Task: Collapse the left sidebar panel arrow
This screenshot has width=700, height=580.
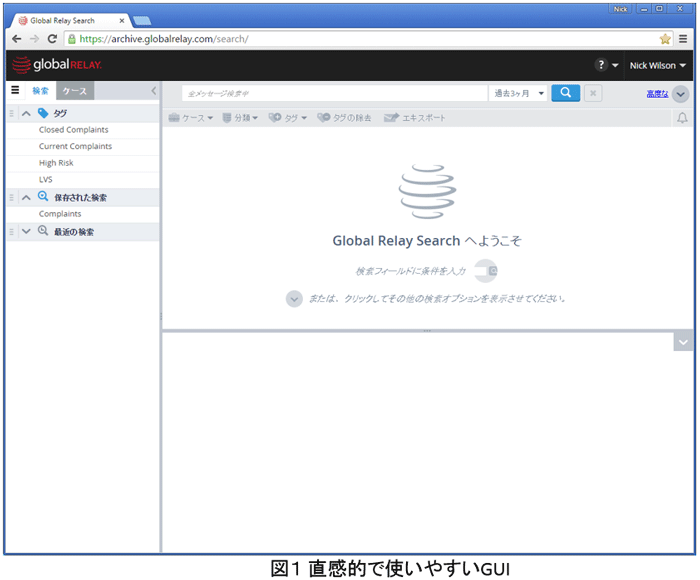Action: (154, 91)
